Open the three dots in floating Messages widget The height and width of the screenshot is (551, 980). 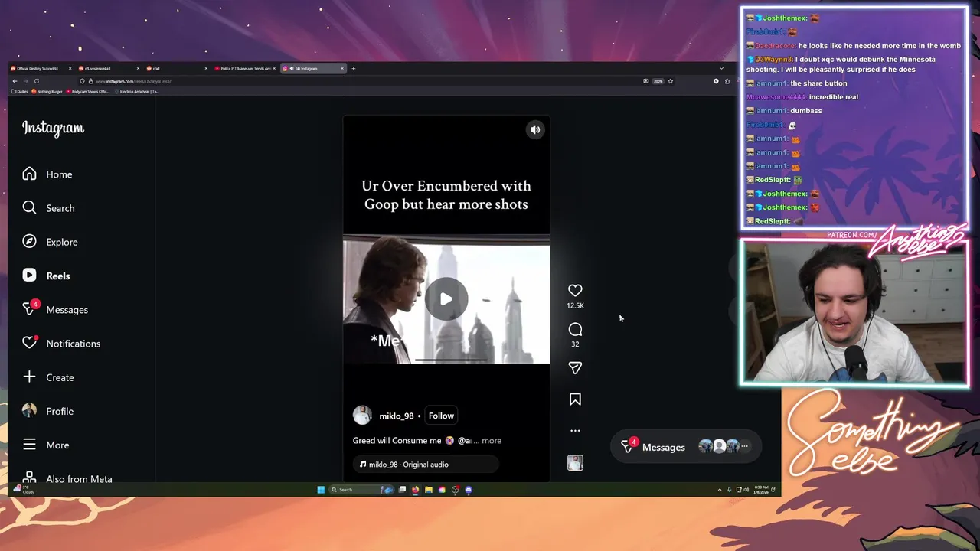[744, 446]
